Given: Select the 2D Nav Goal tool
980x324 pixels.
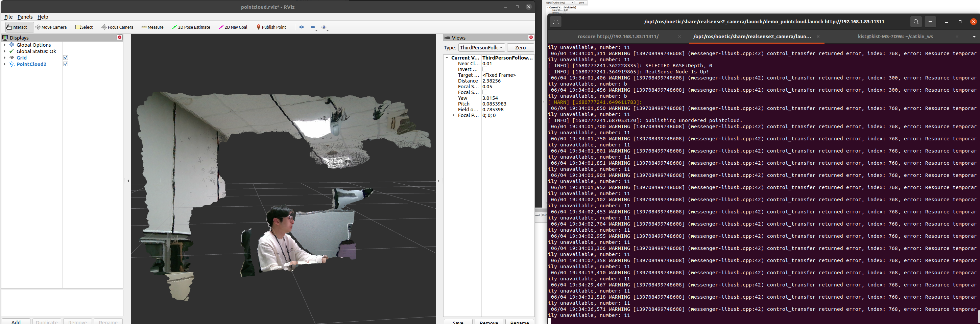Looking at the screenshot, I should click(233, 27).
